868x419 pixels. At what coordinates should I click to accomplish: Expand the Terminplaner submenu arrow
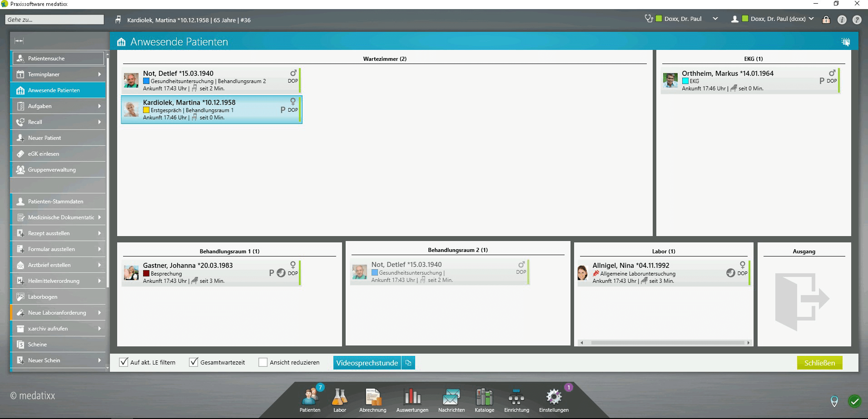click(99, 74)
